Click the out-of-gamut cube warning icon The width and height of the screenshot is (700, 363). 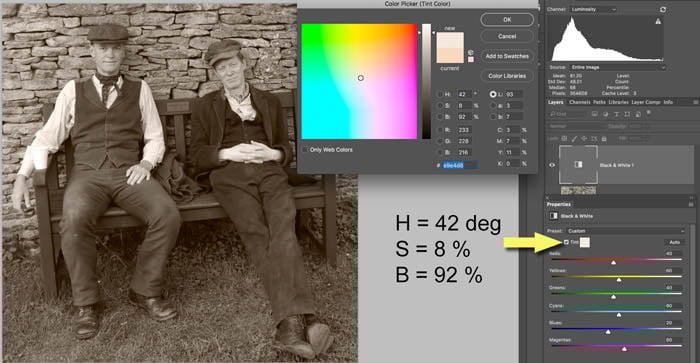pos(471,53)
